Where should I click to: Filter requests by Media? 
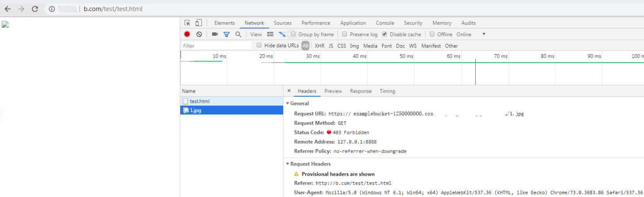(370, 46)
